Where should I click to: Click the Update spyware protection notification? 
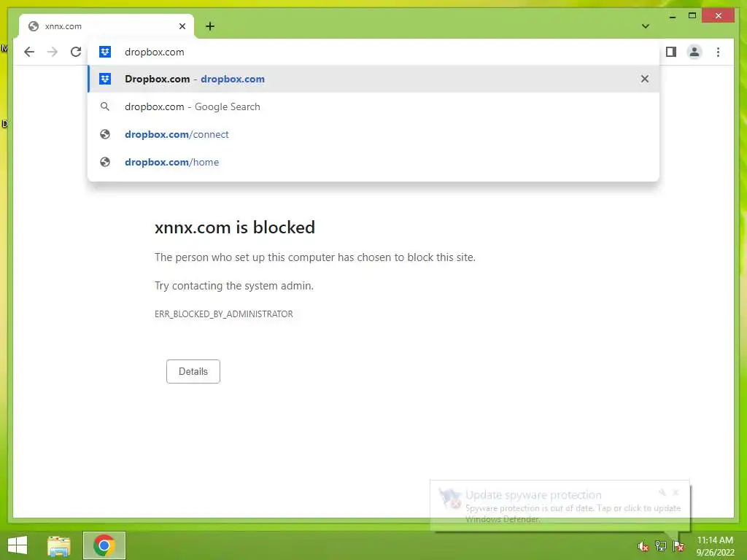coord(560,506)
